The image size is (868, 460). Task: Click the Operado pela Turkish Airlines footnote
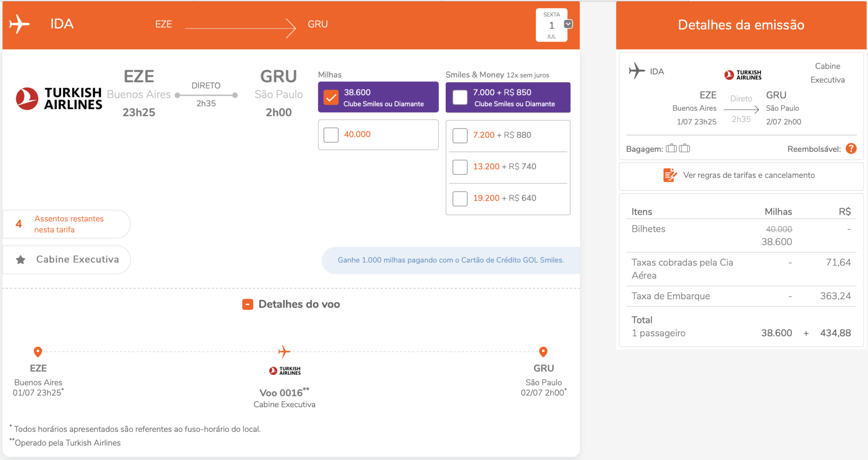click(x=66, y=443)
